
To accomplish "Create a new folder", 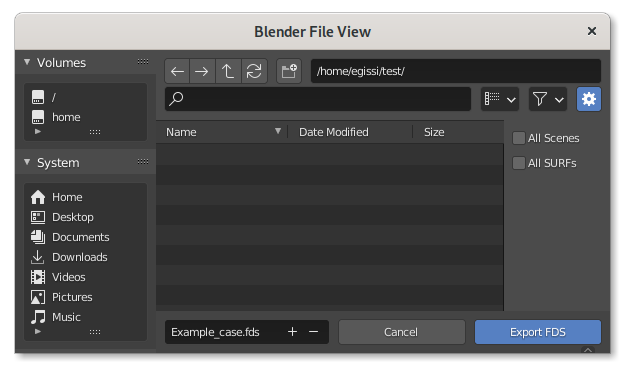I will coord(289,71).
